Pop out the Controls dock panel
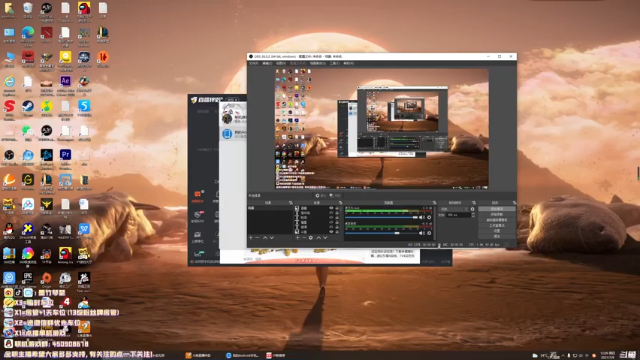The image size is (640, 360). point(515,202)
